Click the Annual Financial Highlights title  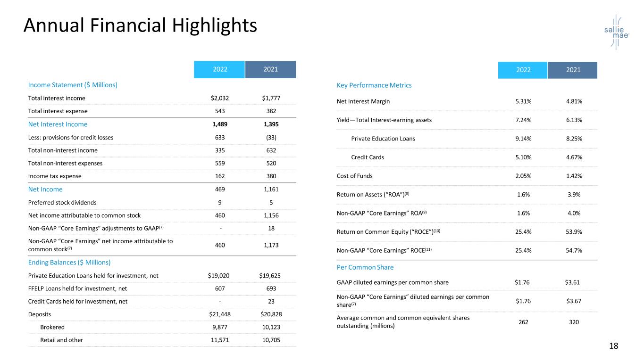[140, 25]
